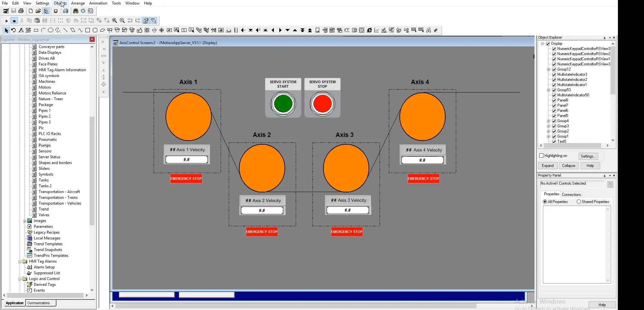Uncheck Panel8 in Object Explorer
The image size is (644, 310).
(x=554, y=100)
